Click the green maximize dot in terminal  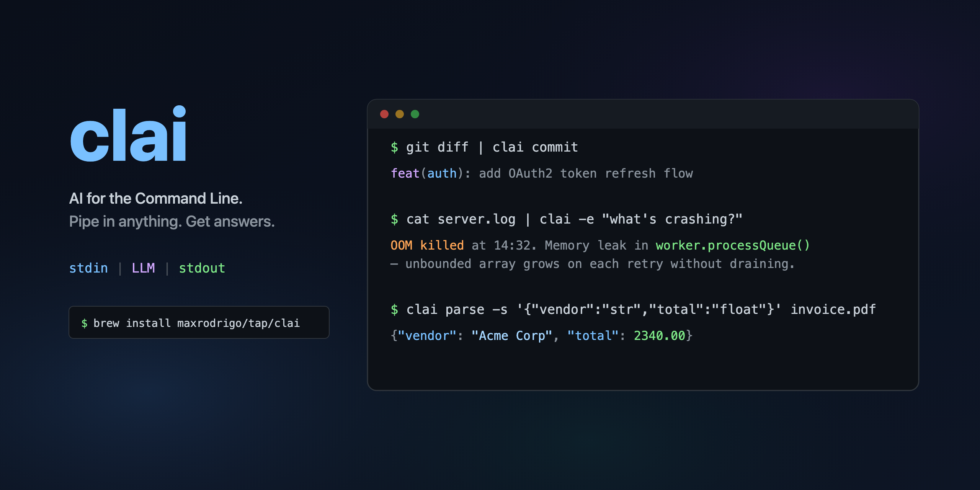(415, 114)
